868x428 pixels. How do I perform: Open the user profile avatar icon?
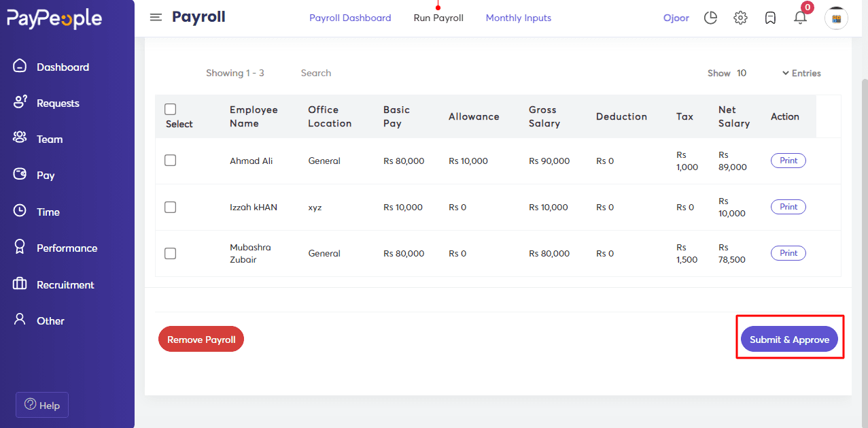(836, 18)
